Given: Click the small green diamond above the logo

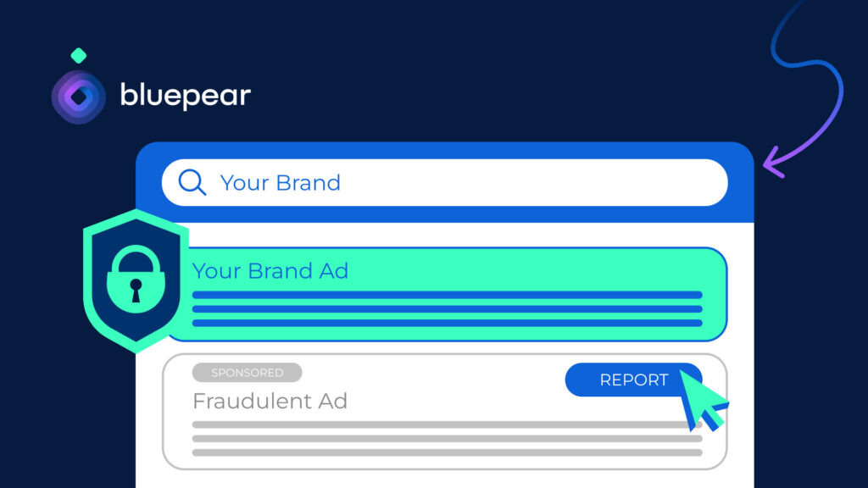Looking at the screenshot, I should (78, 56).
